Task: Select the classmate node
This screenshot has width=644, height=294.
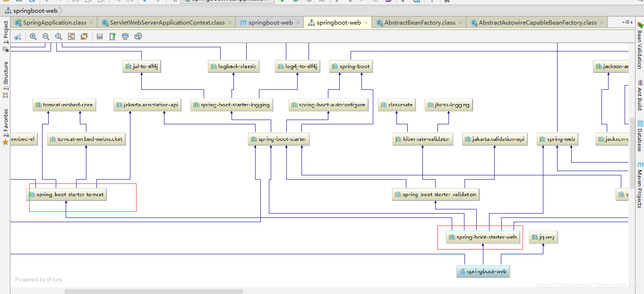Action: pyautogui.click(x=397, y=105)
